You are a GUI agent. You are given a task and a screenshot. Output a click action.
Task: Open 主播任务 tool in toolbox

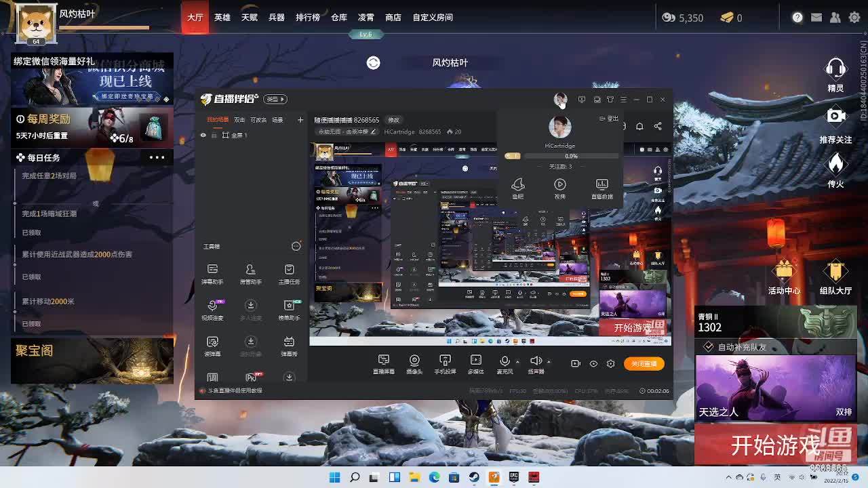click(x=289, y=274)
